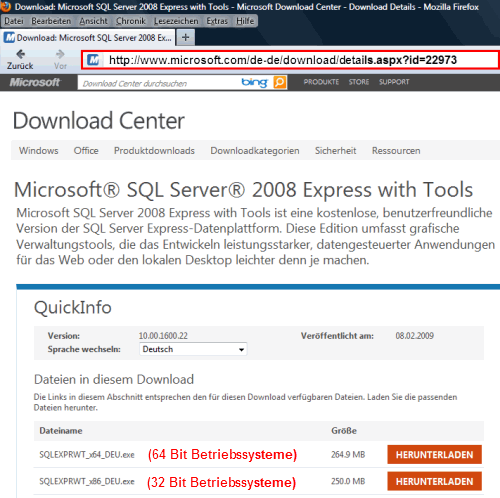Go forward with the Vor arrow
This screenshot has height=498, width=500.
(x=60, y=54)
